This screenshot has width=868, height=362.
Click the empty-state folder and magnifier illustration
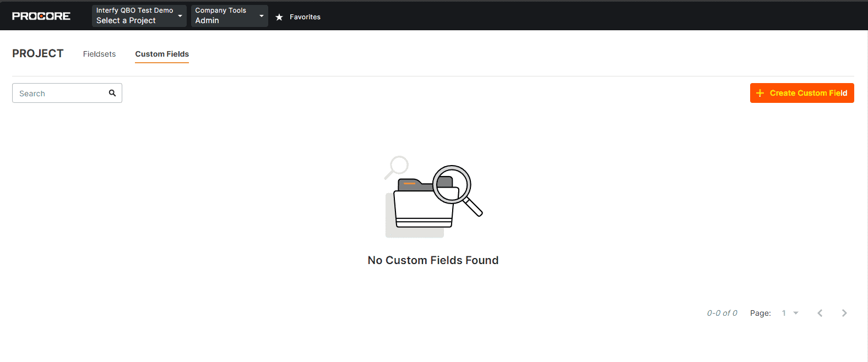point(433,197)
